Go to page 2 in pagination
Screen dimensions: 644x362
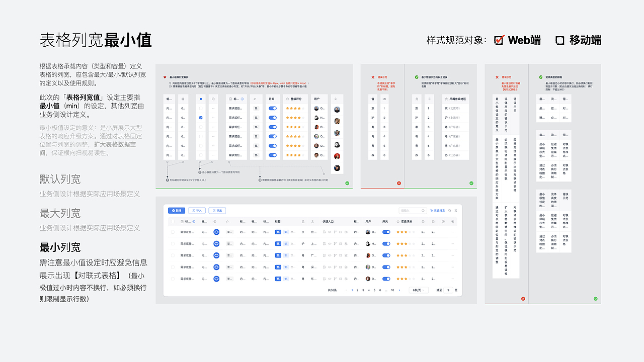(x=358, y=290)
